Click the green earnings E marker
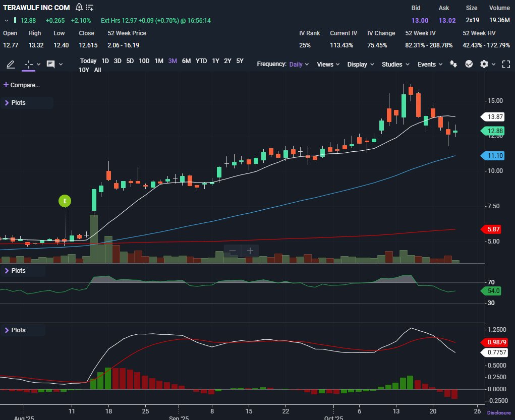Viewport: 515px width, 420px height. click(x=65, y=201)
